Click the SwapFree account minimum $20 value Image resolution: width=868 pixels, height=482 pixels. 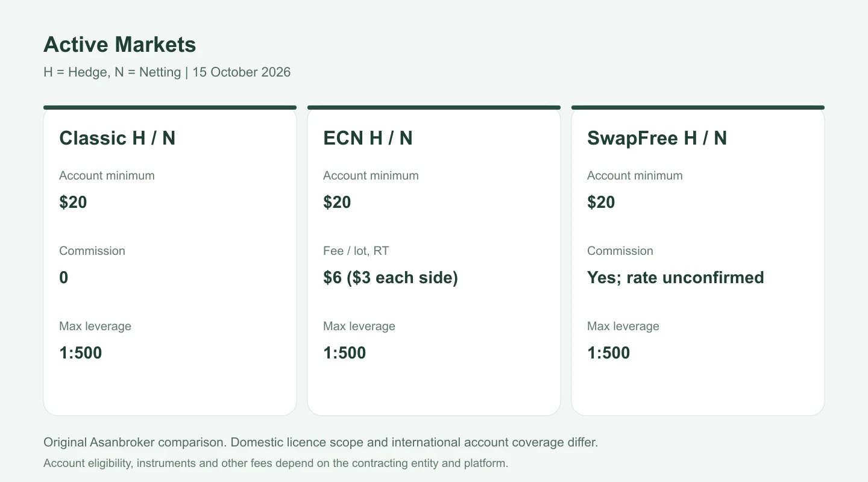click(x=601, y=202)
